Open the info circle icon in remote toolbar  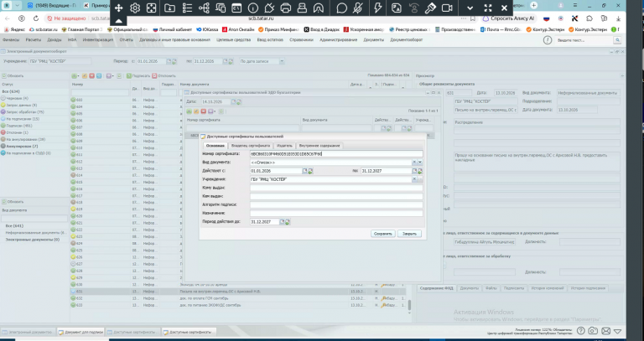click(x=253, y=8)
